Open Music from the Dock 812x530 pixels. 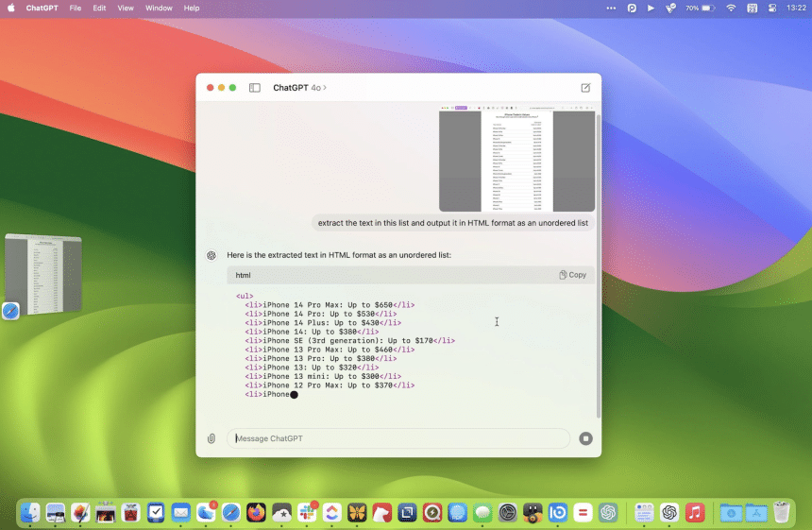coord(695,512)
